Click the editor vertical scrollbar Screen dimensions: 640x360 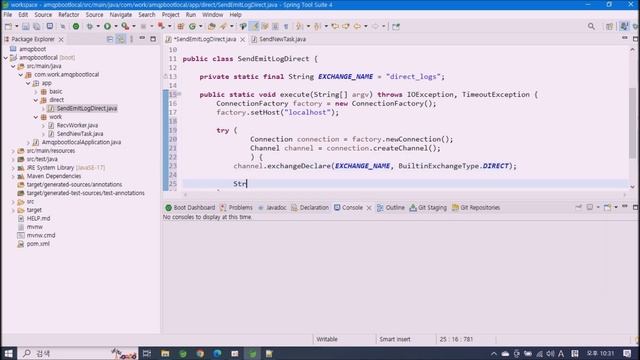[x=632, y=123]
